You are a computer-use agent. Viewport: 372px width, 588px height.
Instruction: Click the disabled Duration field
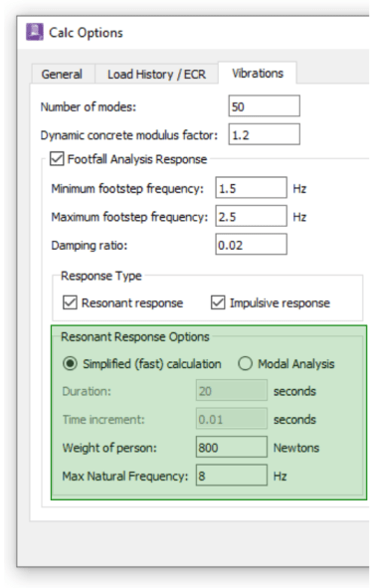pyautogui.click(x=232, y=391)
